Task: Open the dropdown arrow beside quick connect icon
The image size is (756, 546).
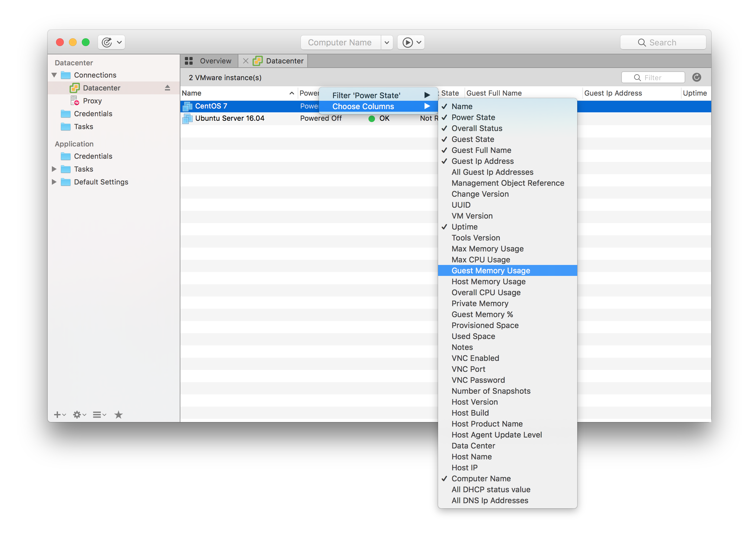Action: [x=119, y=42]
